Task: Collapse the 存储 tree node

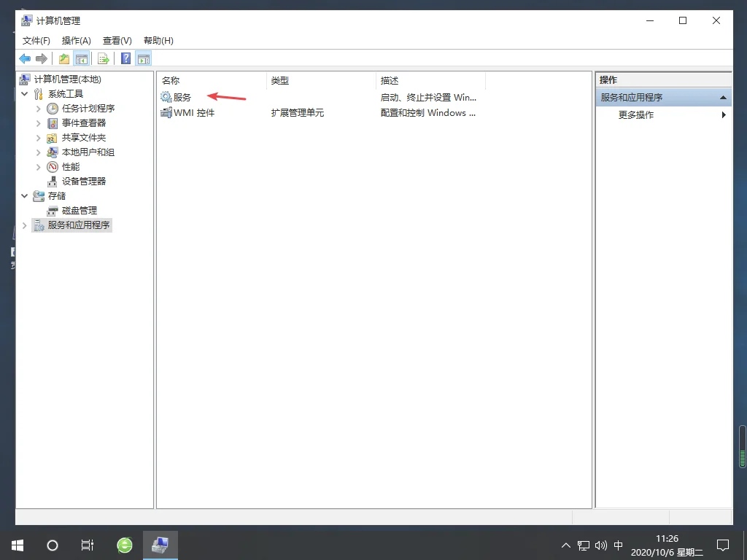Action: [x=25, y=196]
